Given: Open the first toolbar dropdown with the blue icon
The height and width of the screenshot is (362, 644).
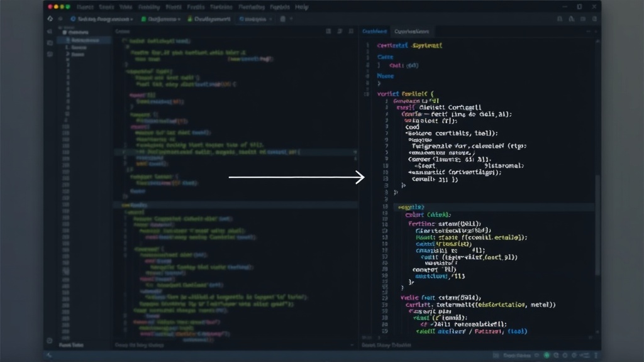Looking at the screenshot, I should click(x=102, y=19).
